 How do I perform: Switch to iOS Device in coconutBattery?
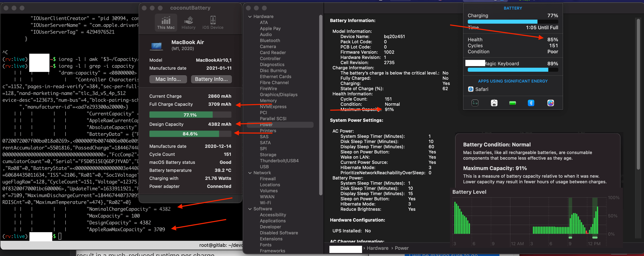coord(213,22)
